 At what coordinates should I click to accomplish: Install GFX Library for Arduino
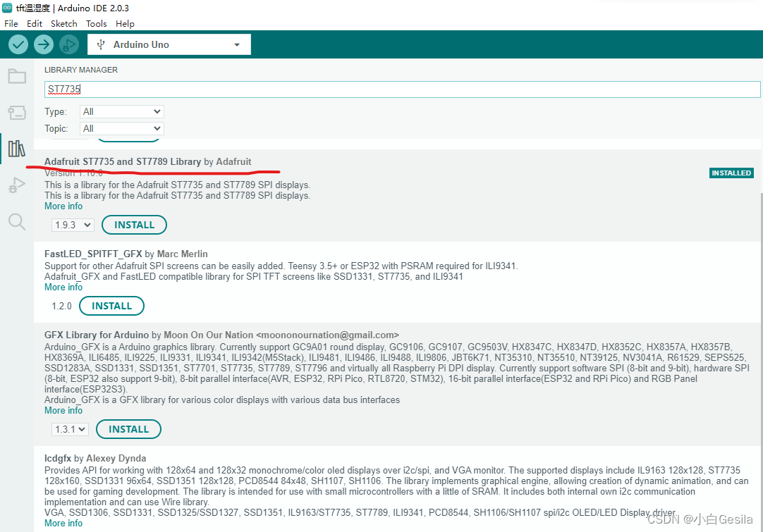pyautogui.click(x=128, y=429)
